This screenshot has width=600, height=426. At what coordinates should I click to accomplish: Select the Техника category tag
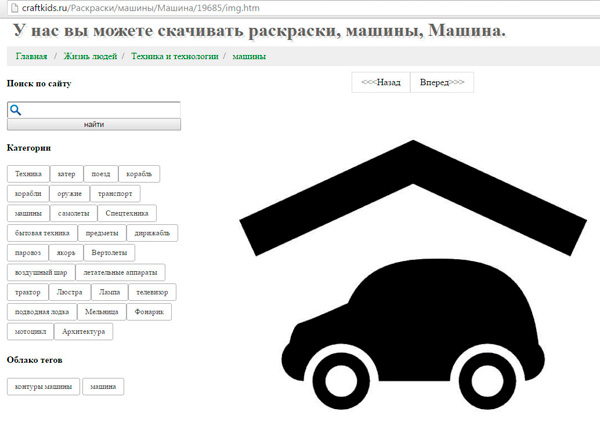pos(28,174)
